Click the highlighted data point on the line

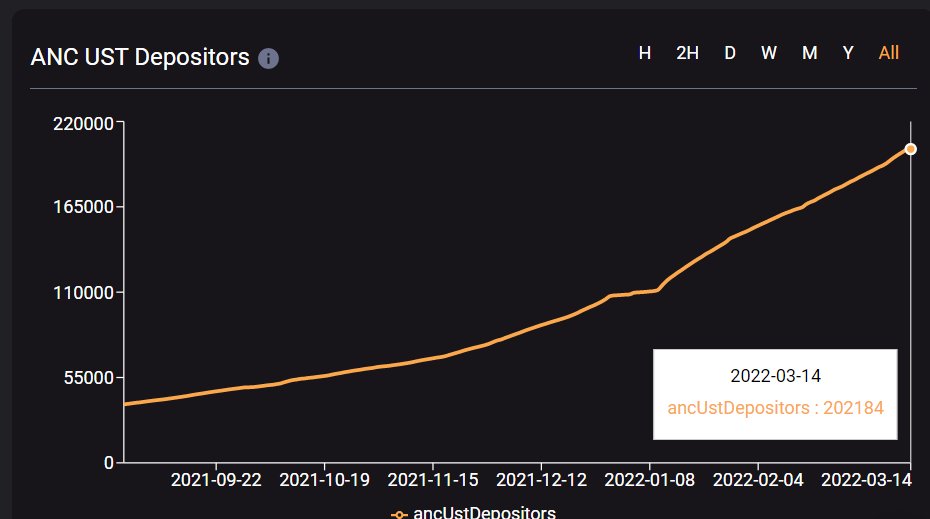[x=910, y=149]
